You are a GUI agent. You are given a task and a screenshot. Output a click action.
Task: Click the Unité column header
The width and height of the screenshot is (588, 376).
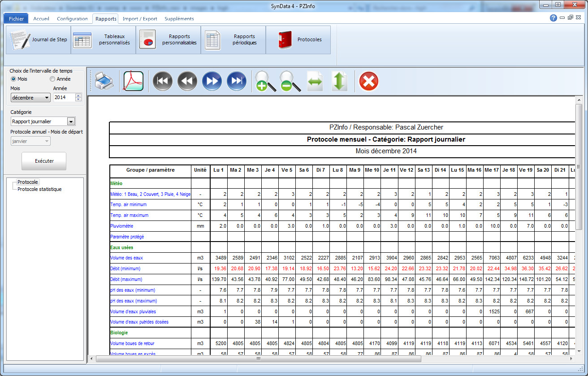click(x=200, y=170)
